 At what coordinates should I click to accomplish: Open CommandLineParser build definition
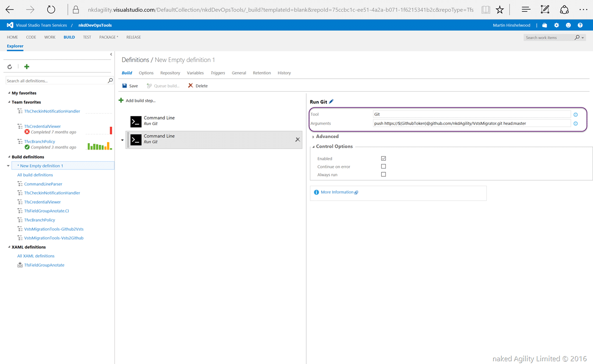[43, 184]
